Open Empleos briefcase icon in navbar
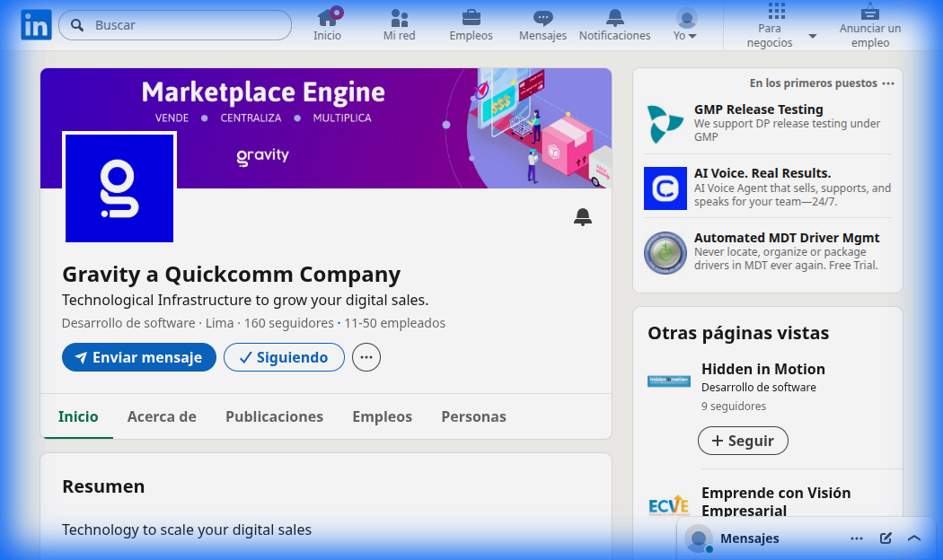Image resolution: width=943 pixels, height=560 pixels. coord(471,24)
